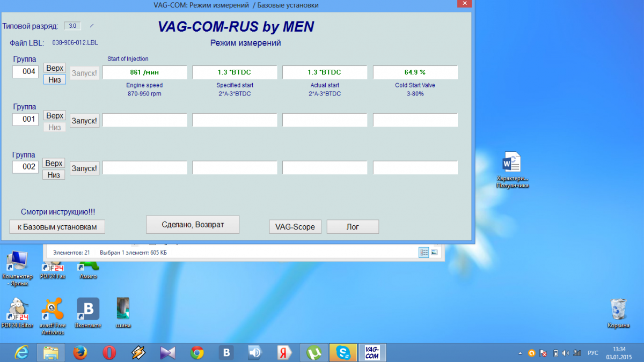The width and height of the screenshot is (644, 362).
Task: Click Запуск! for group 002
Action: (x=85, y=168)
